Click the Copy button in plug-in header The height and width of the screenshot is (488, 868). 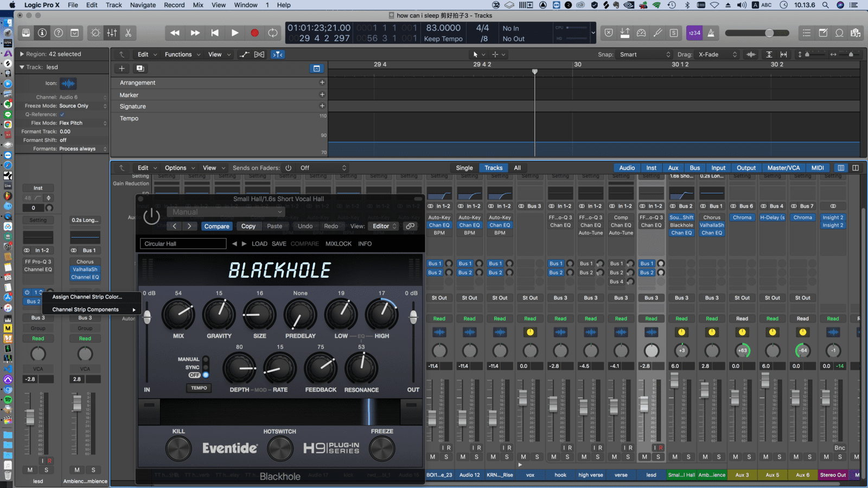click(x=248, y=226)
